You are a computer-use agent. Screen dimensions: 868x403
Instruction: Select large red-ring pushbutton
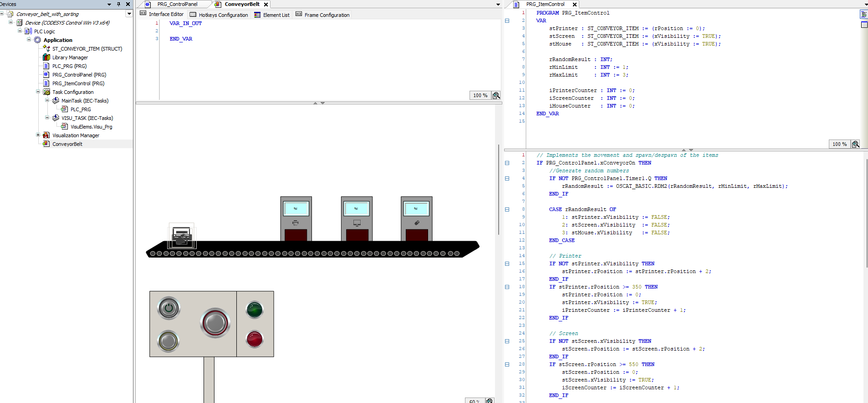click(x=215, y=323)
